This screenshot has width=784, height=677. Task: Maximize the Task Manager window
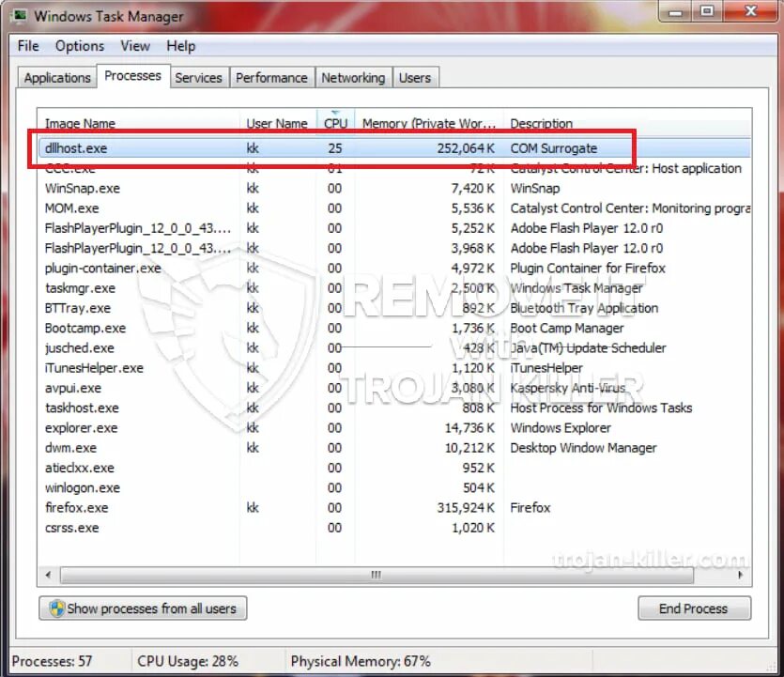(707, 11)
